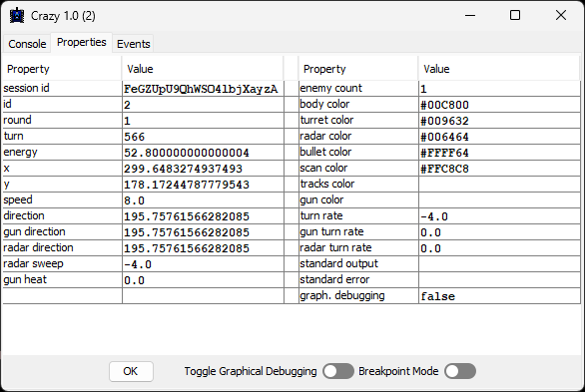Viewport: 585px width, 392px height.
Task: Select session id value FeGZUpU9QhWSO4lbjXayzA
Action: click(x=203, y=89)
